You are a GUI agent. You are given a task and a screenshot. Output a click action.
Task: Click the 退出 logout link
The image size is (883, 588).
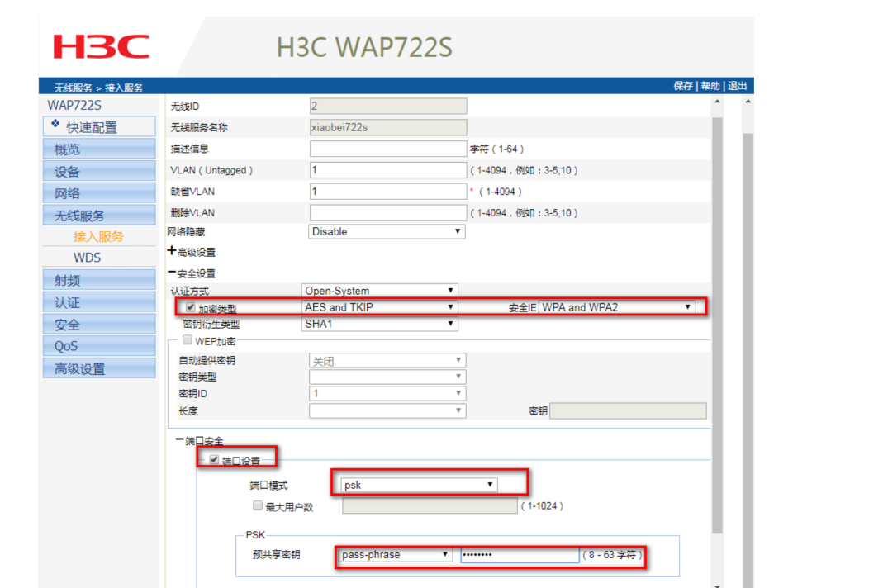[737, 86]
